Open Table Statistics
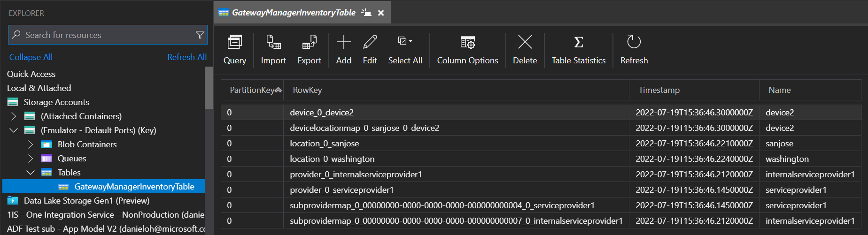The image size is (868, 235). pos(579,50)
